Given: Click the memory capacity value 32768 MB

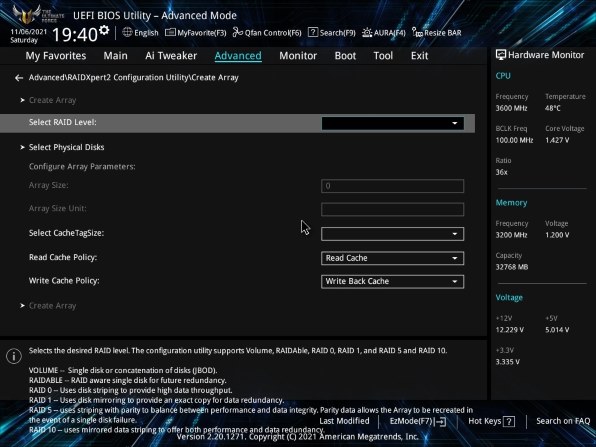Looking at the screenshot, I should (512, 267).
